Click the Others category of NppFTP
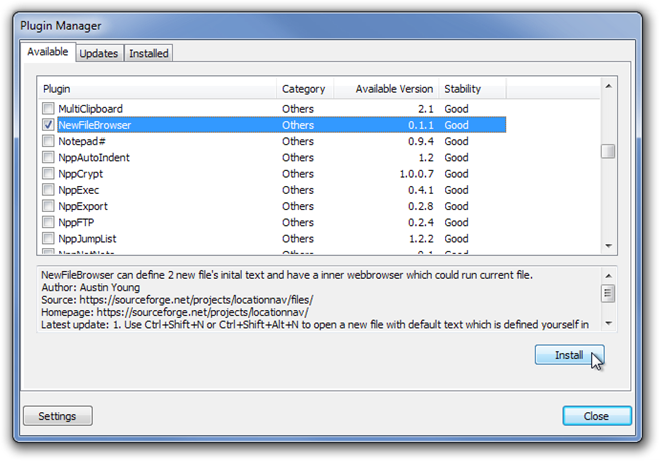660x461 pixels. 298,222
